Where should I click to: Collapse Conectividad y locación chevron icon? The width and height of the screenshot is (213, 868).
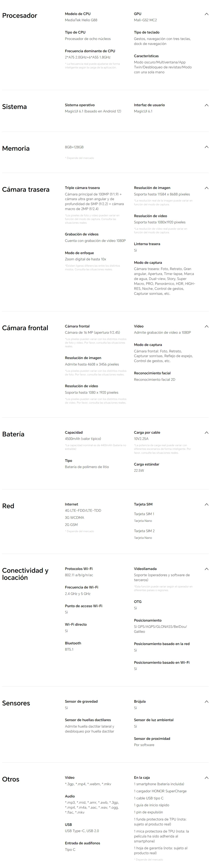(207, 569)
